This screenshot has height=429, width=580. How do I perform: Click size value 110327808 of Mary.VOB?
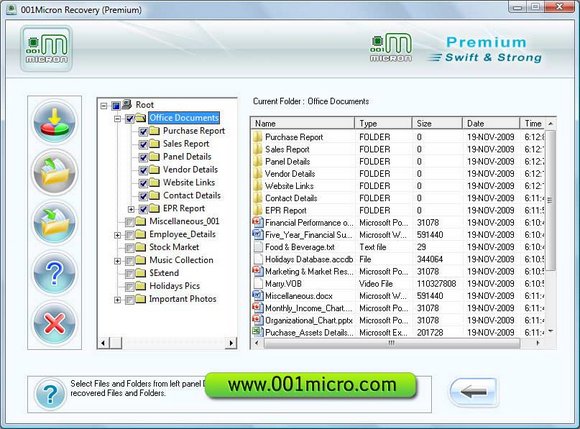436,284
